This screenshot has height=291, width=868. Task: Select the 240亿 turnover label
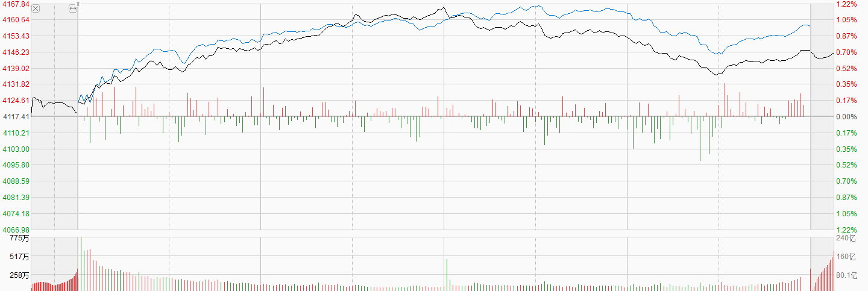(846, 239)
